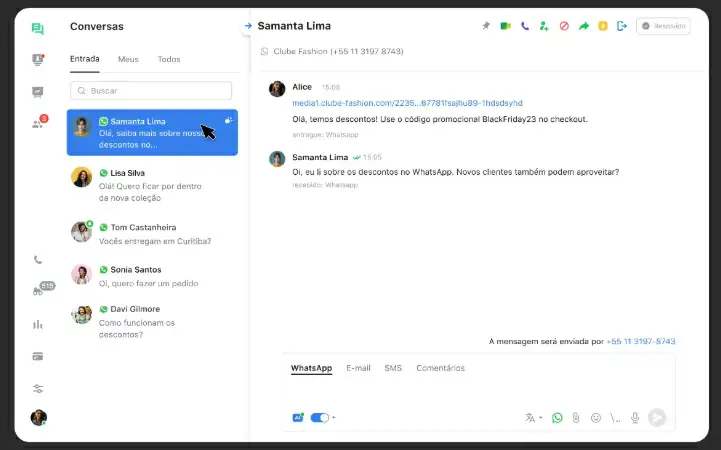Forward the conversation with the green arrow icon
Image resolution: width=721 pixels, height=450 pixels.
click(x=584, y=26)
